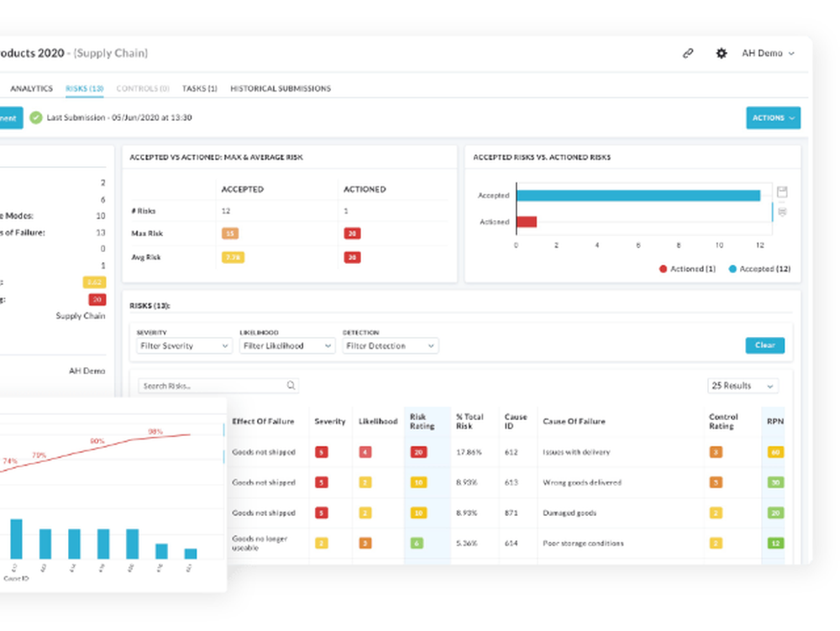840x631 pixels.
Task: Click 'Poor storage conditions' cause text
Action: pos(584,544)
